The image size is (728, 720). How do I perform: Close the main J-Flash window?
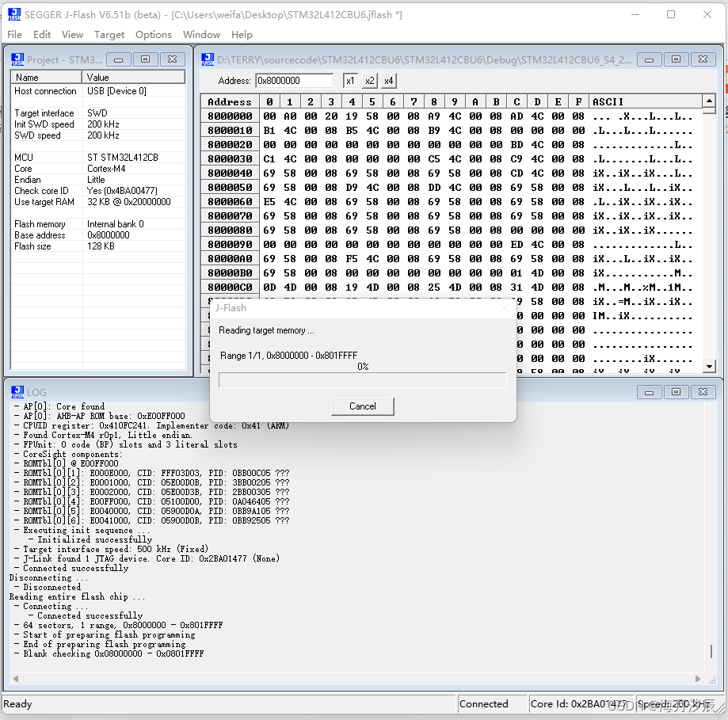pos(707,14)
